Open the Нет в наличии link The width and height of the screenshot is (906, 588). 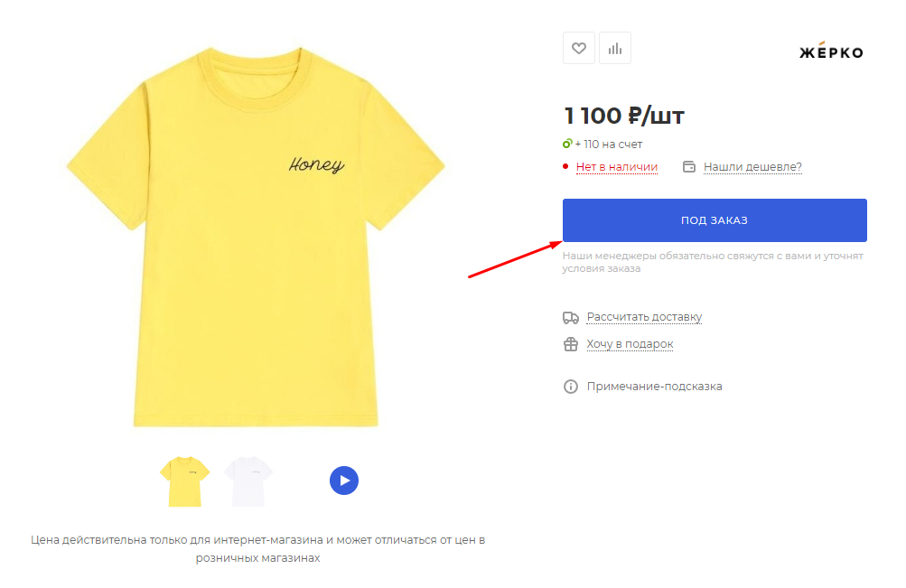pos(617,167)
